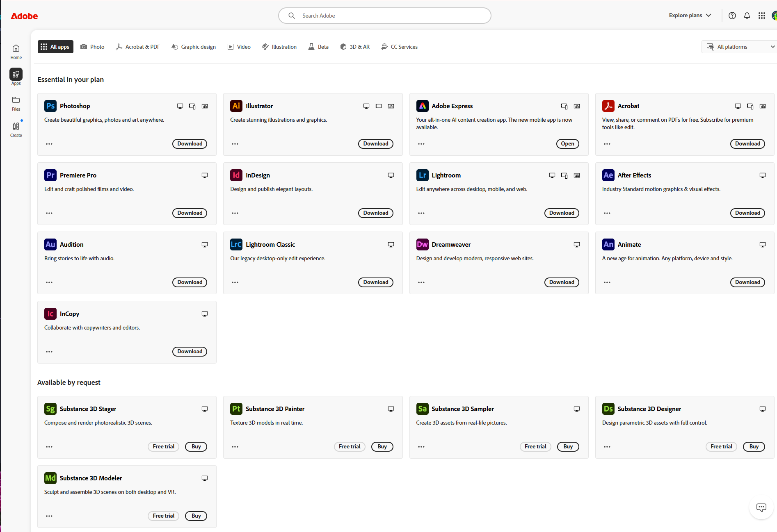Download After Effects
Image resolution: width=777 pixels, height=532 pixels.
click(747, 213)
